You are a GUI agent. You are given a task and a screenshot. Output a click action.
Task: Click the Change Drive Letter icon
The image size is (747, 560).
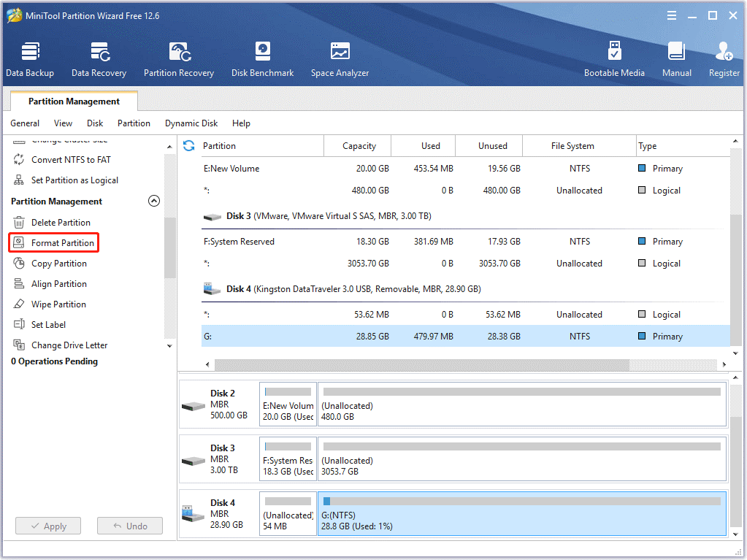click(18, 345)
